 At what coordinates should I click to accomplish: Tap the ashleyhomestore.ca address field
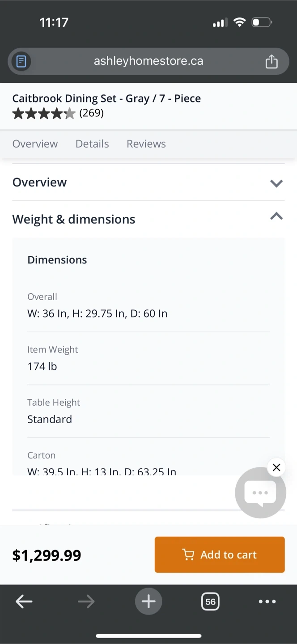[148, 61]
